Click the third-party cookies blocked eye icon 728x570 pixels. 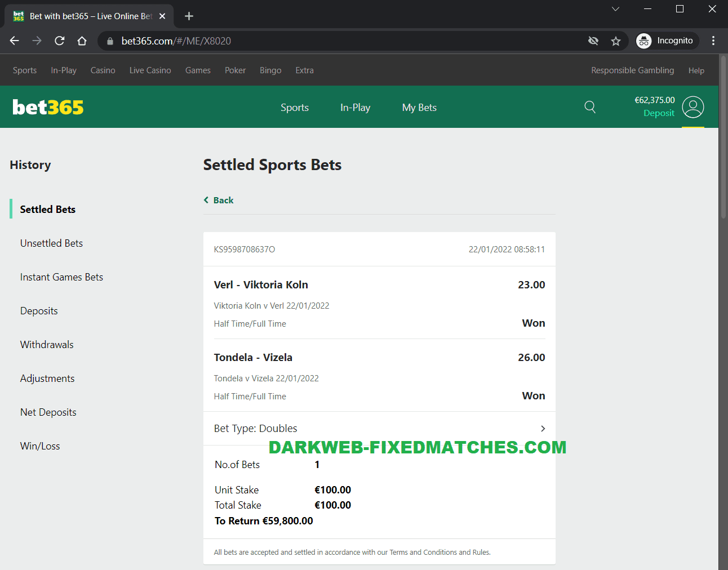pyautogui.click(x=593, y=41)
